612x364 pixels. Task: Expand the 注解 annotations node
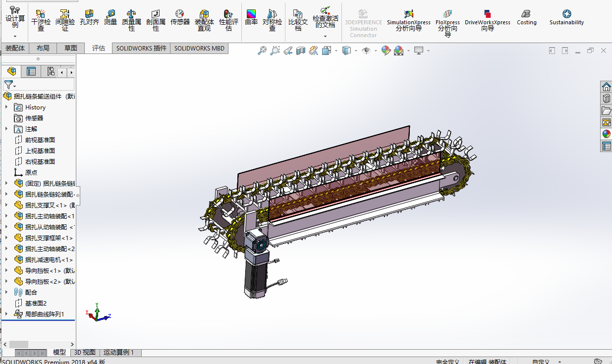[x=6, y=129]
